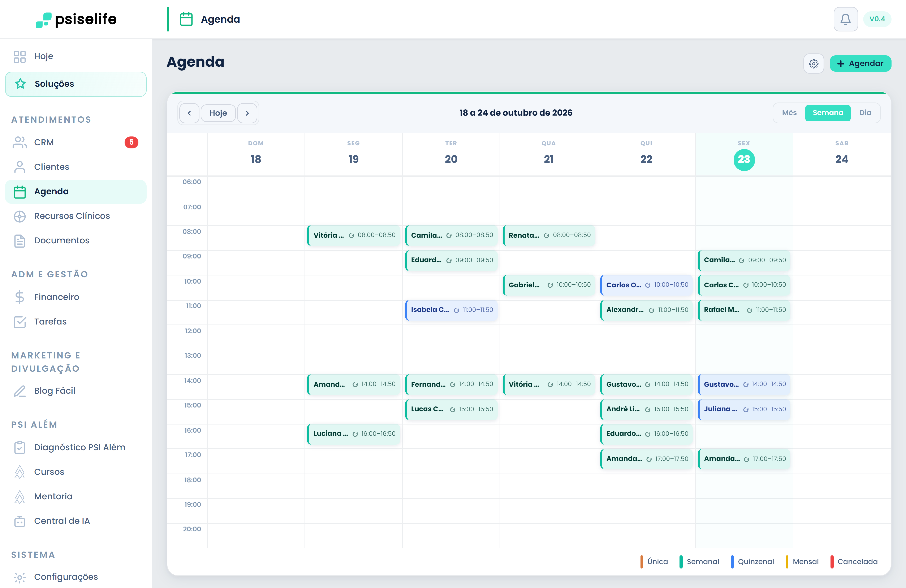
Task: Switch to Dia view
Action: point(865,113)
